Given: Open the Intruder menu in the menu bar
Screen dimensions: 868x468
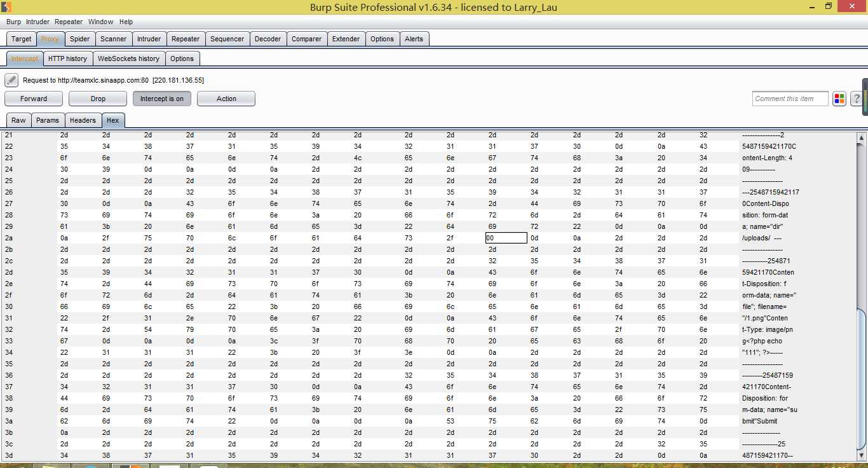Looking at the screenshot, I should pyautogui.click(x=37, y=22).
